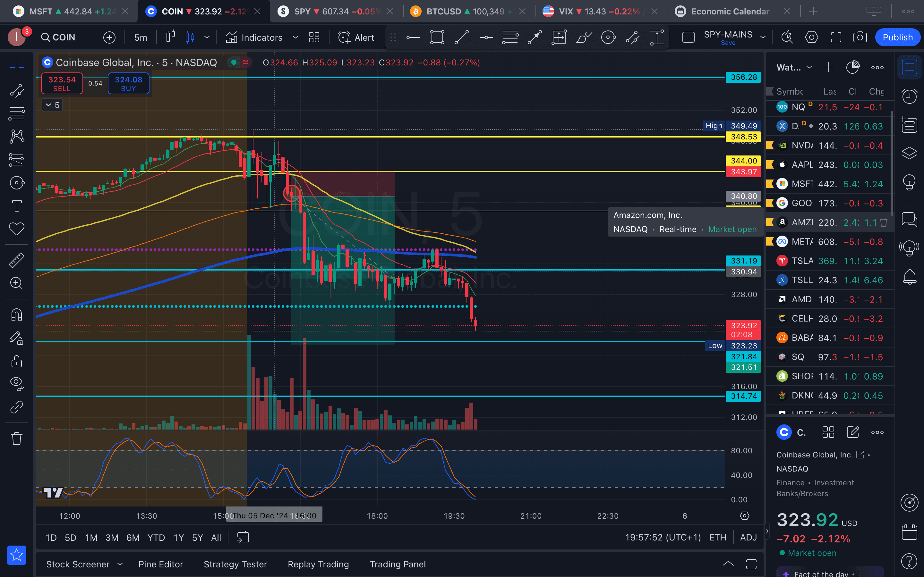924x577 pixels.
Task: Toggle the ETH extended hours setting
Action: 717,537
